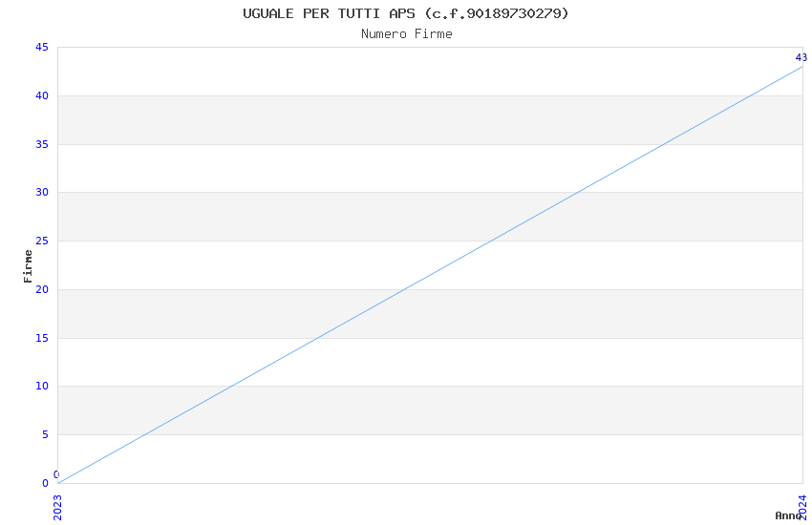Click the chart title UGUALE PER TUTTI APS
Image resolution: width=812 pixels, height=525 pixels.
tap(406, 13)
